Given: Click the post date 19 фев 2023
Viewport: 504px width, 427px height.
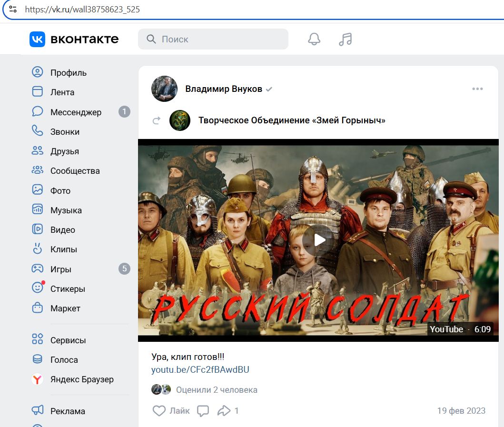Looking at the screenshot, I should point(461,411).
